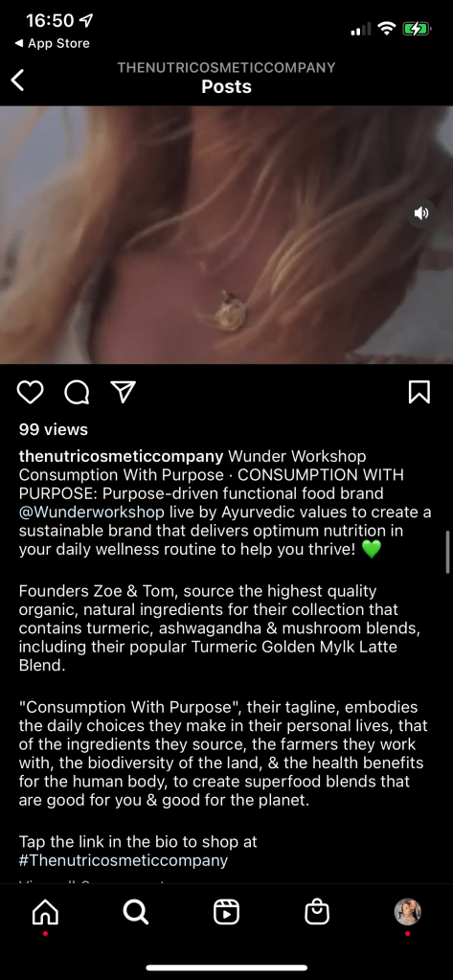This screenshot has height=980, width=453.
Task: Tap the THENUTRICOSMETICCOMPANY header title
Action: click(x=226, y=67)
